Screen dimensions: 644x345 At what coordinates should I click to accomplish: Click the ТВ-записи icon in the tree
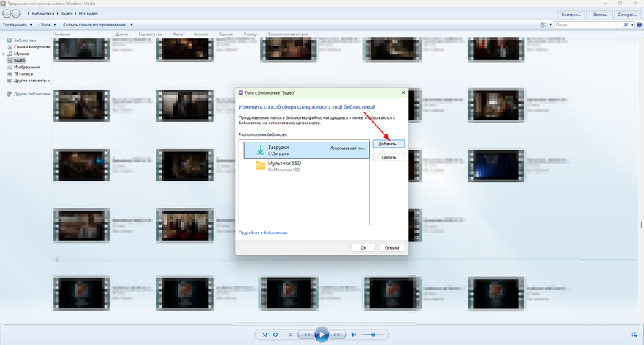10,74
